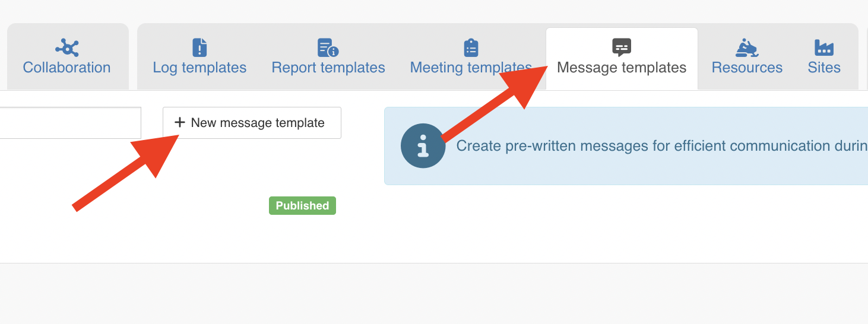Click the green Published status badge
Screen dimensions: 868x324
[x=302, y=205]
